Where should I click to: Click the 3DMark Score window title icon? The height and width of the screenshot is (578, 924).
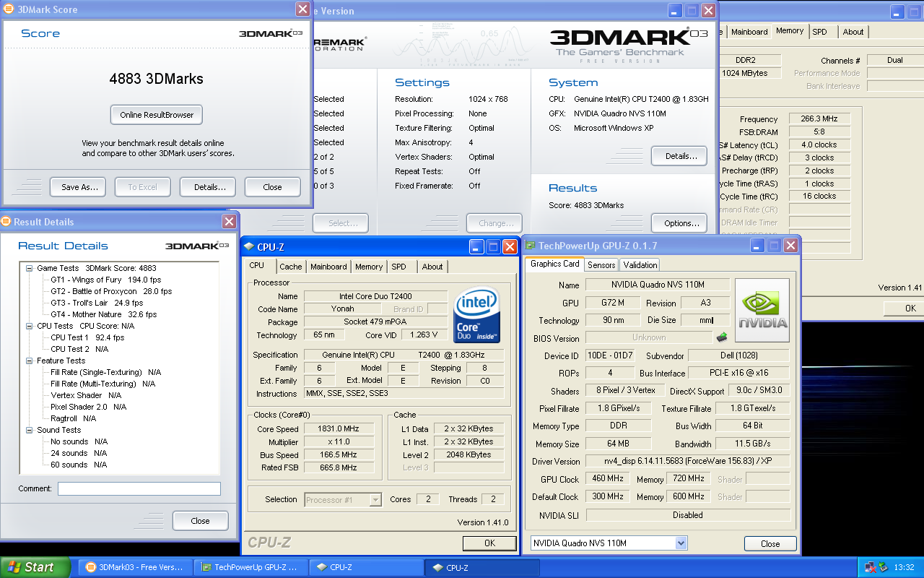9,9
